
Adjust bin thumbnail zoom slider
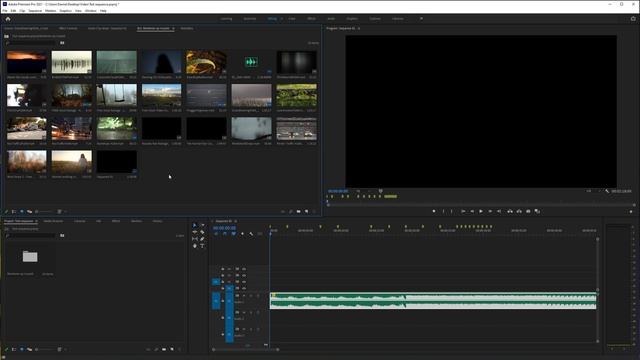(x=45, y=211)
